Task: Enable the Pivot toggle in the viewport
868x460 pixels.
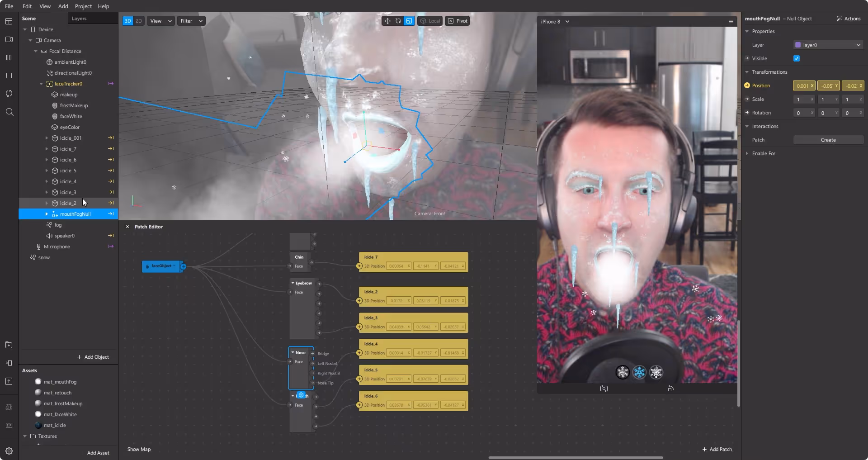Action: pos(457,21)
